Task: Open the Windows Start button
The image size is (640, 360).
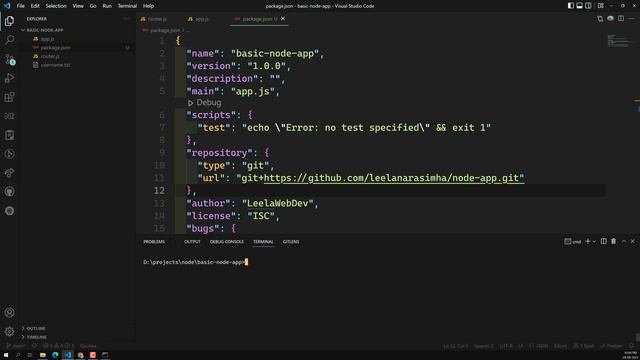Action: tap(6, 355)
